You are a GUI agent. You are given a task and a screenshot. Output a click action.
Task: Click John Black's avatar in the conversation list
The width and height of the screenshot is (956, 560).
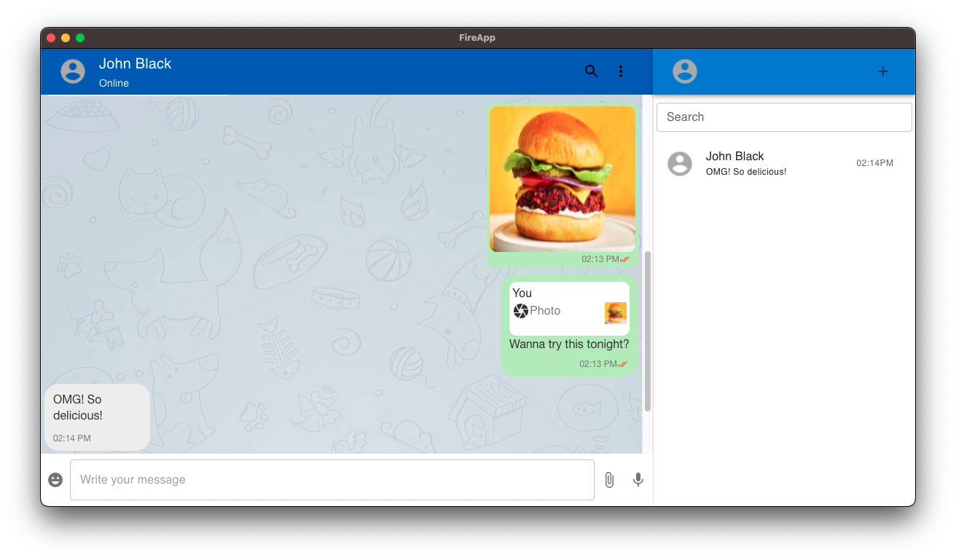click(680, 164)
